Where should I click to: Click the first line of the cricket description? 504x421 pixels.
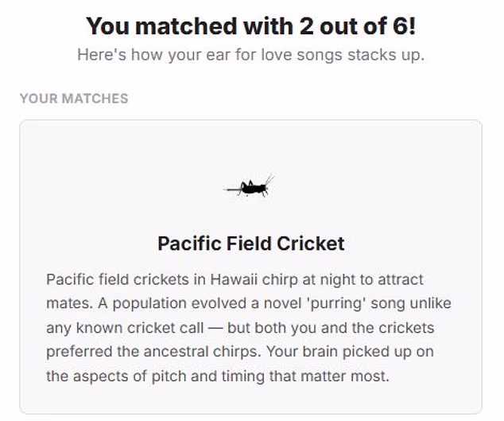[235, 279]
